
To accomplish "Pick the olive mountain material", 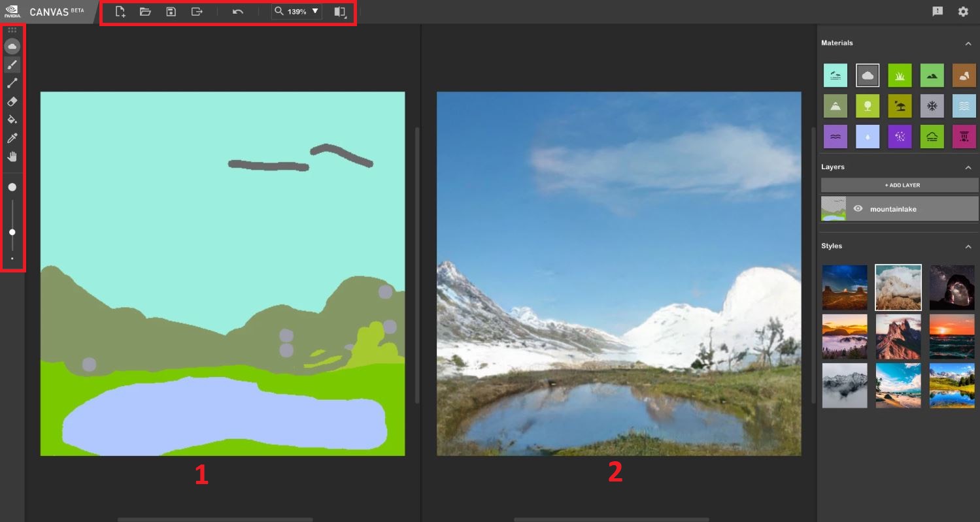I will click(x=836, y=106).
